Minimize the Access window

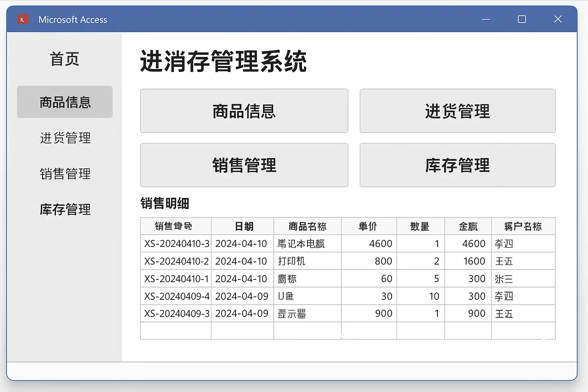coord(486,19)
